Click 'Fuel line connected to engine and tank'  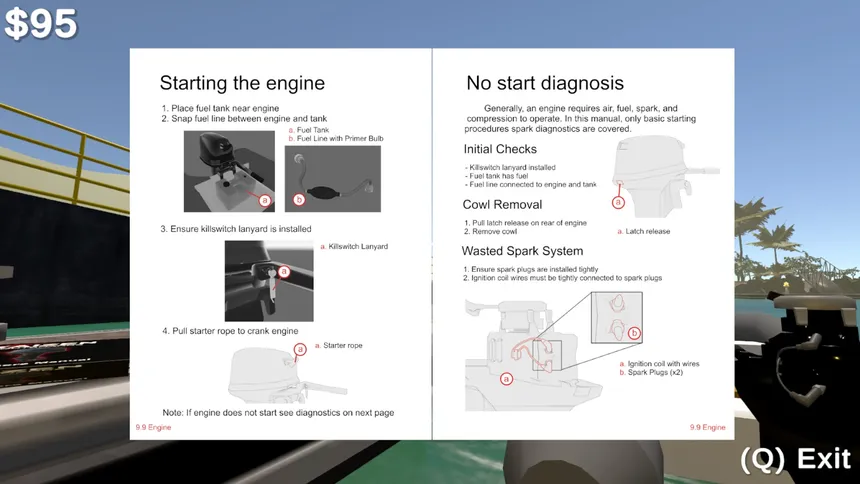point(530,184)
